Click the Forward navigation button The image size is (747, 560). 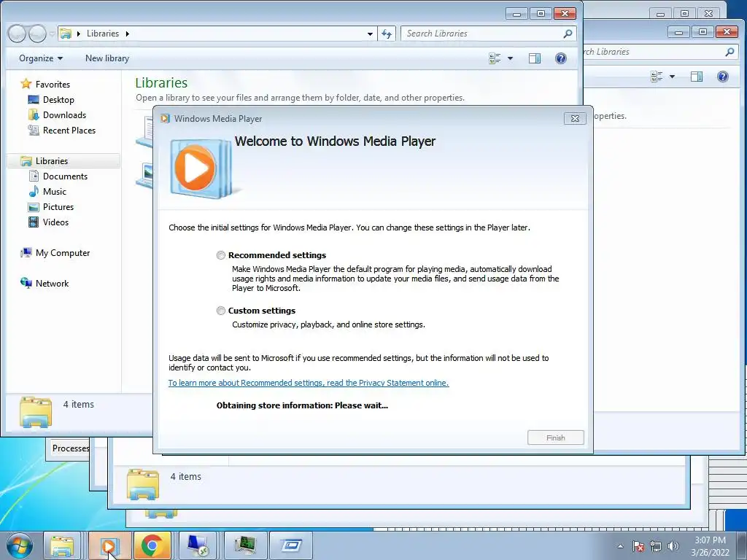click(x=37, y=34)
